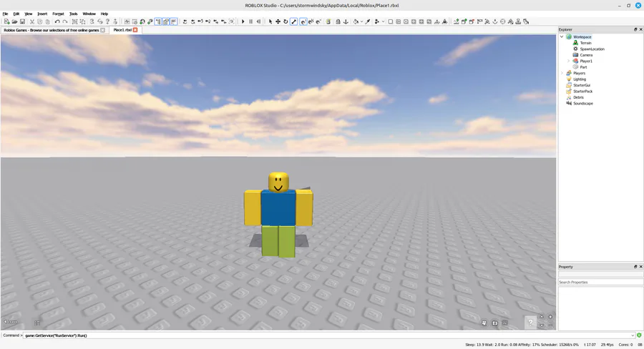Select StarterGui in the Explorer tree
This screenshot has width=644, height=349.
tap(582, 85)
